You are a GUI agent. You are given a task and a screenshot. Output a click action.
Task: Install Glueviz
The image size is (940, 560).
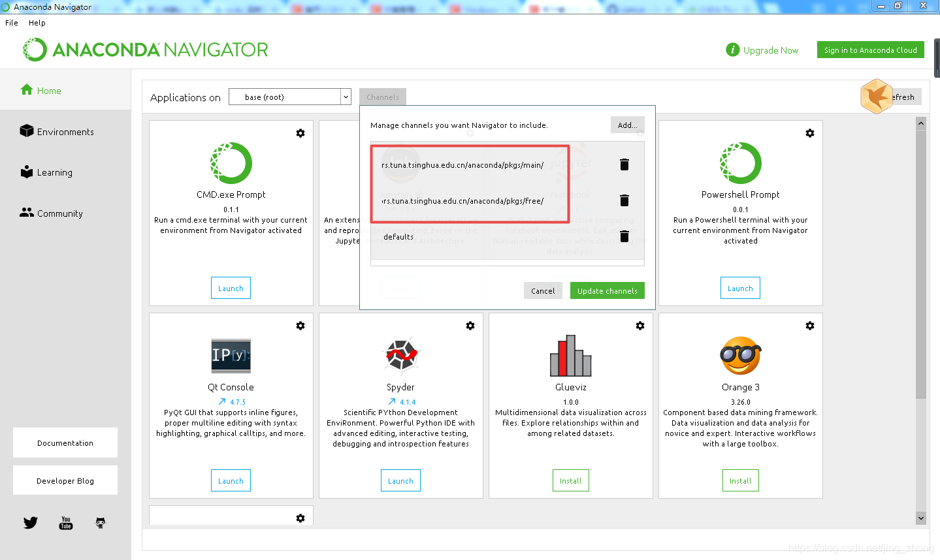point(570,481)
